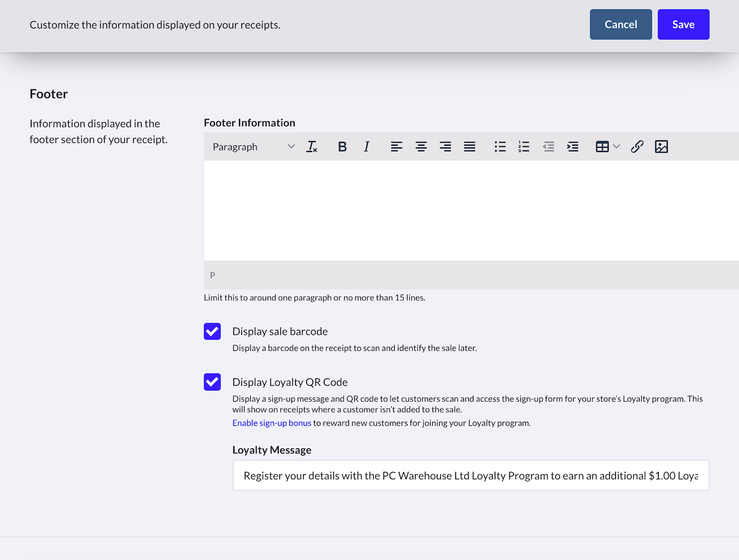Open the Enable sign-up bonus link
Viewport: 739px width, 560px height.
pyautogui.click(x=272, y=423)
